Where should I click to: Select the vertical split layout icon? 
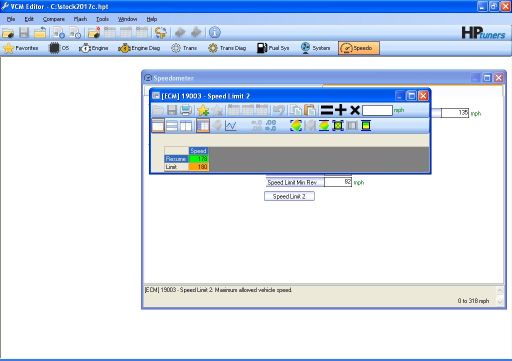pyautogui.click(x=186, y=126)
